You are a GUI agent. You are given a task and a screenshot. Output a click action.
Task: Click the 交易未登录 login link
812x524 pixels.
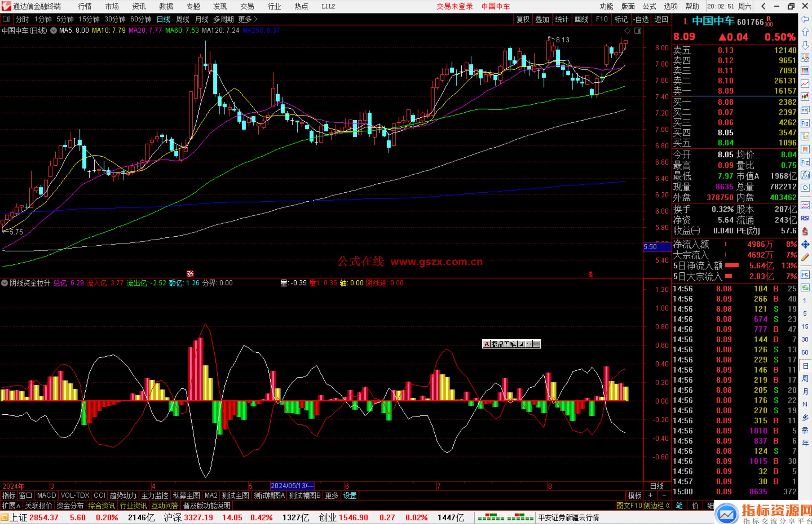pyautogui.click(x=454, y=6)
